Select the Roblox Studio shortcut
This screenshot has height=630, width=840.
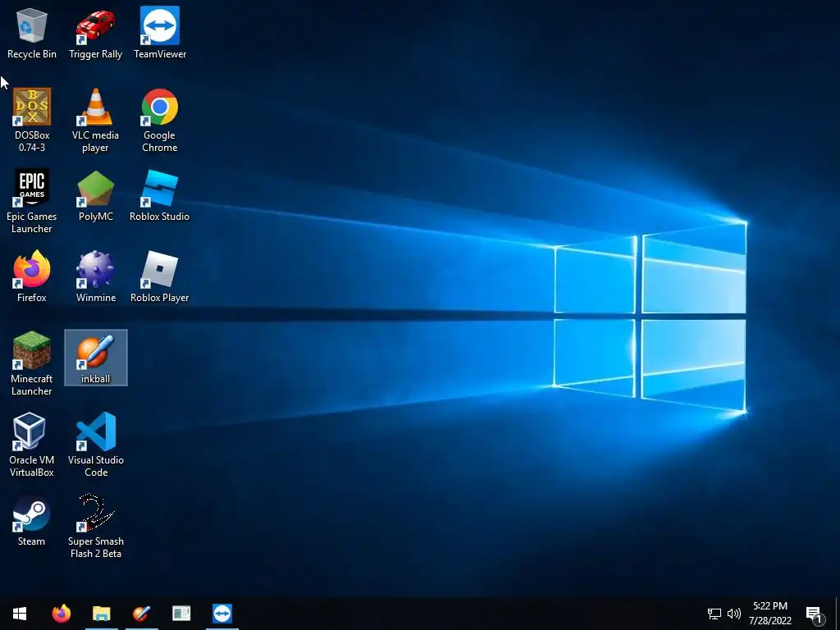pos(160,196)
